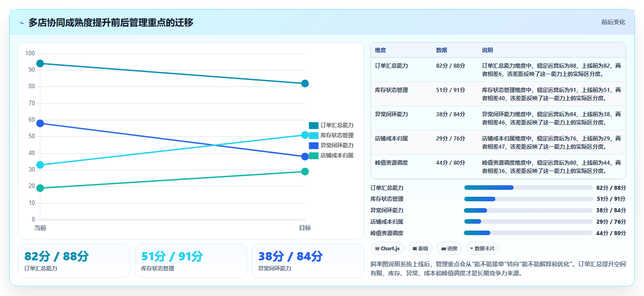Image resolution: width=644 pixels, height=296 pixels.
Task: Click legend label 订单汇总能力
Action: [x=337, y=125]
